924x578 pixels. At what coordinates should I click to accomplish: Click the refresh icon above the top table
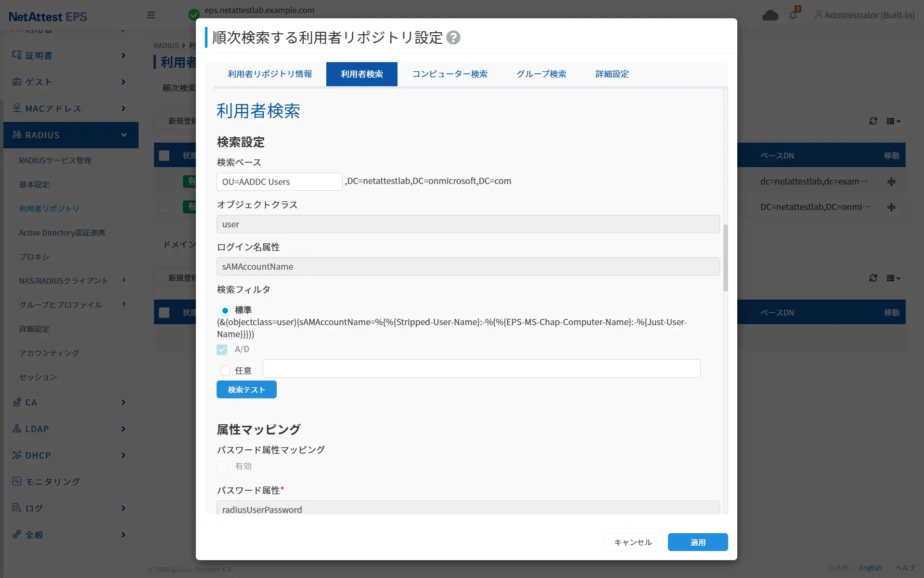873,121
